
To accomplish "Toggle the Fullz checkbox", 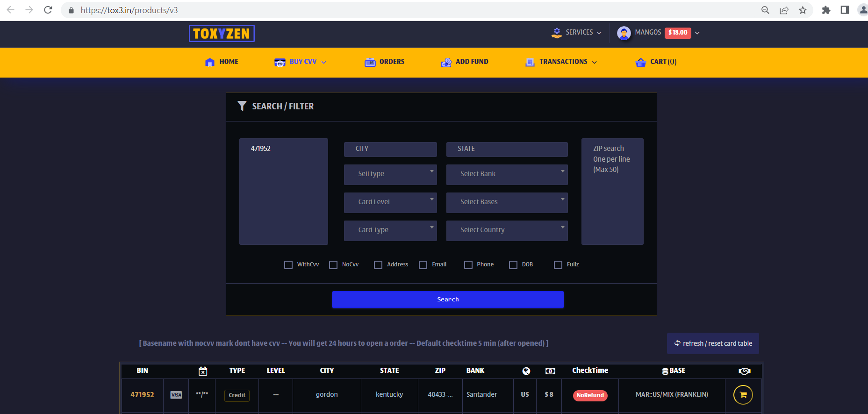I will click(x=558, y=265).
